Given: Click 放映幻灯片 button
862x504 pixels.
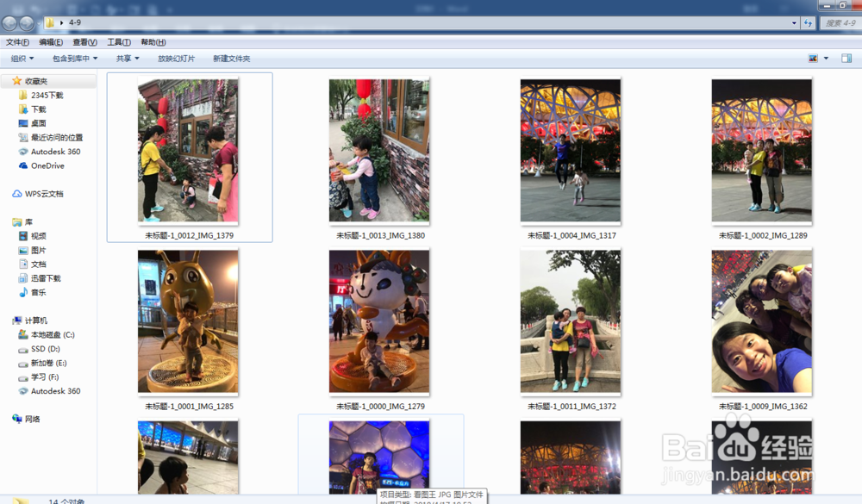Looking at the screenshot, I should (x=176, y=59).
